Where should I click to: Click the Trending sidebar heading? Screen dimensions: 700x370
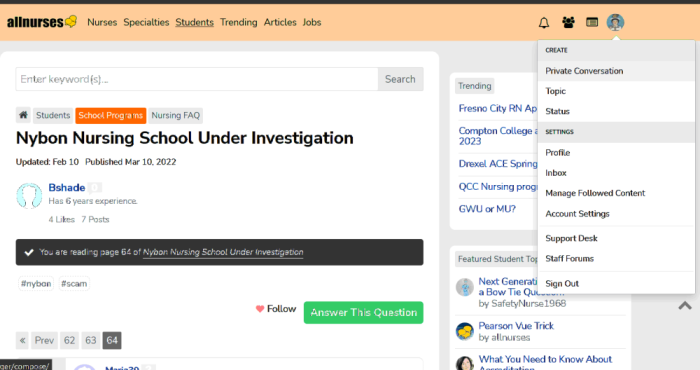[x=475, y=86]
